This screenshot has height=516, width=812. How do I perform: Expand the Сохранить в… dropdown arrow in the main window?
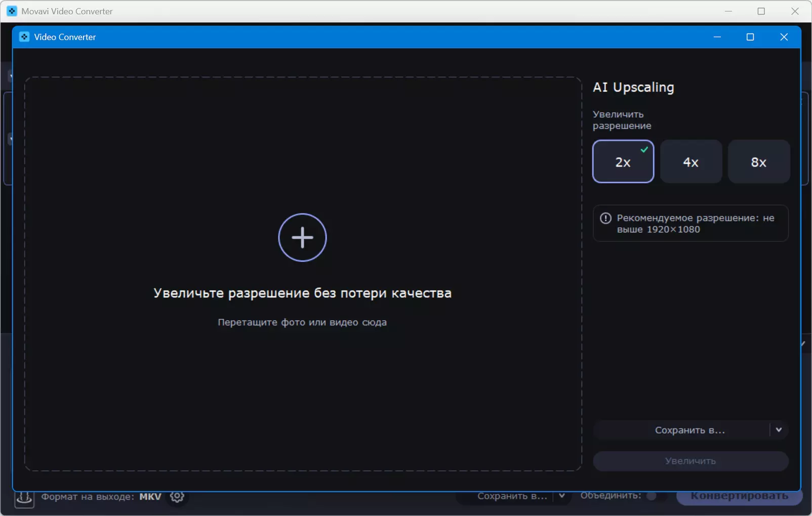point(562,496)
